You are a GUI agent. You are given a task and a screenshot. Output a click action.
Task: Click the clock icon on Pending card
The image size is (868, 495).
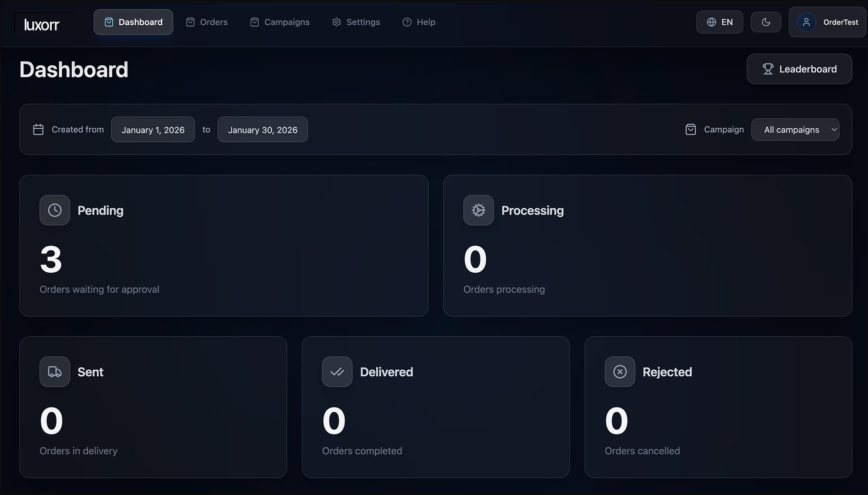point(55,210)
